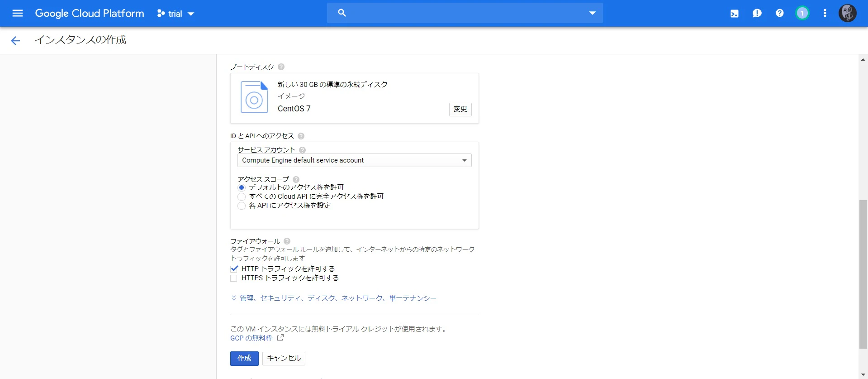868x379 pixels.
Task: Select すべてのCloud APIに完全アクセス権 radio
Action: (242, 197)
